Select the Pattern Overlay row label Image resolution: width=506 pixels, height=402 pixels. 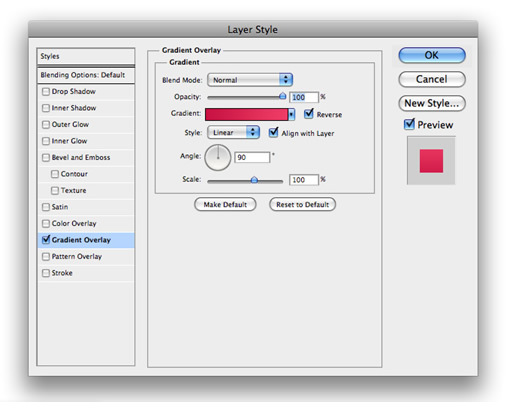(x=77, y=256)
